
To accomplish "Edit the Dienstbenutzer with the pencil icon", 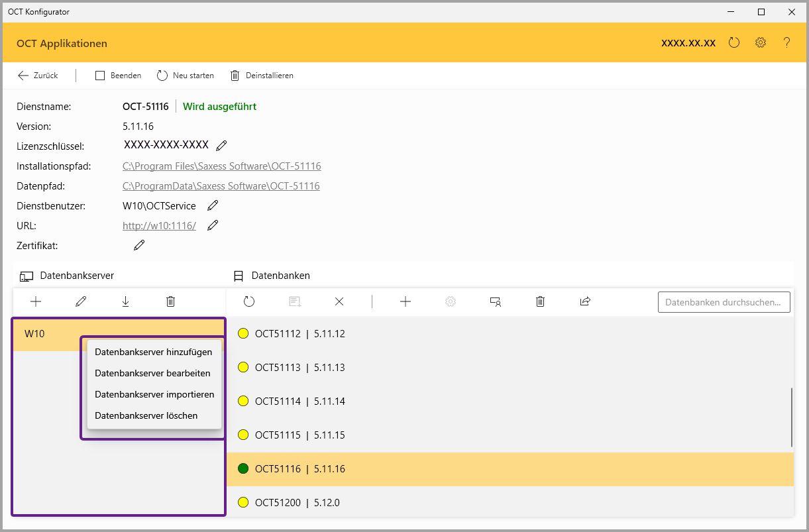I will click(213, 206).
